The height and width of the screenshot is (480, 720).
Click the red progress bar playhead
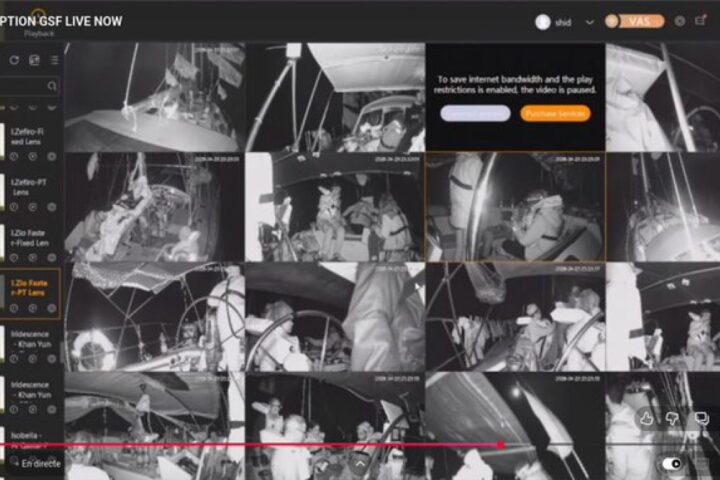click(x=500, y=445)
